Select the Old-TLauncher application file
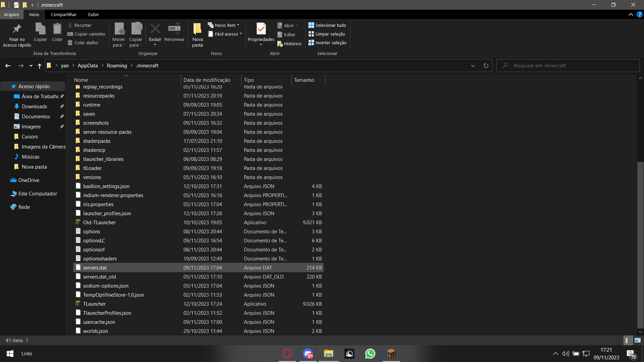Screen dimensions: 644x362 tap(198, 223)
